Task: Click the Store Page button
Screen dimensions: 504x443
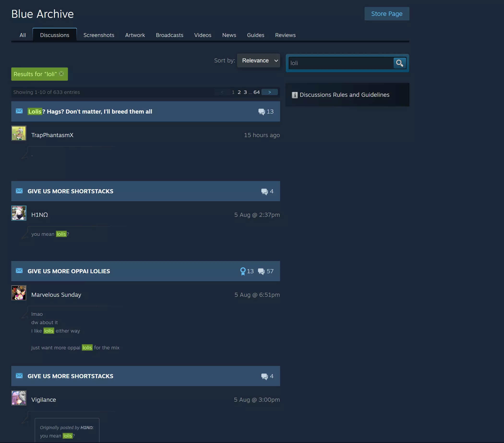Action: click(x=387, y=14)
